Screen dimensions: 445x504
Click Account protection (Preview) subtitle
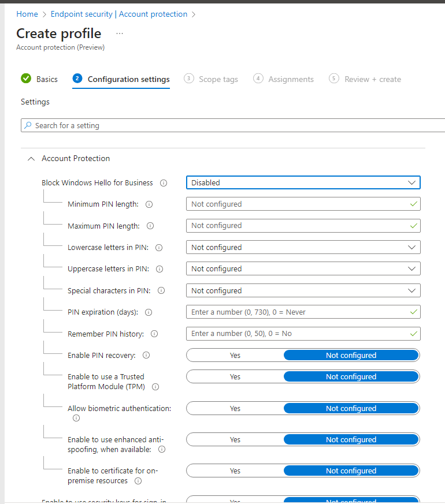(61, 47)
